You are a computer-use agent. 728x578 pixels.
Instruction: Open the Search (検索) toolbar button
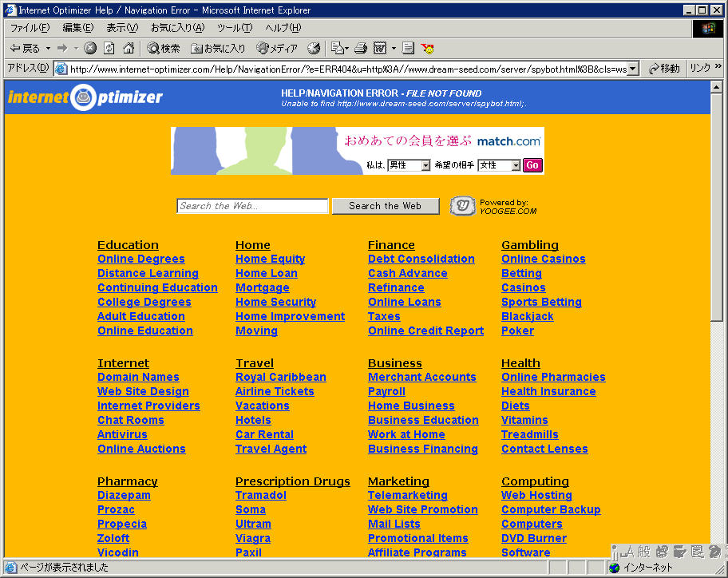[163, 48]
